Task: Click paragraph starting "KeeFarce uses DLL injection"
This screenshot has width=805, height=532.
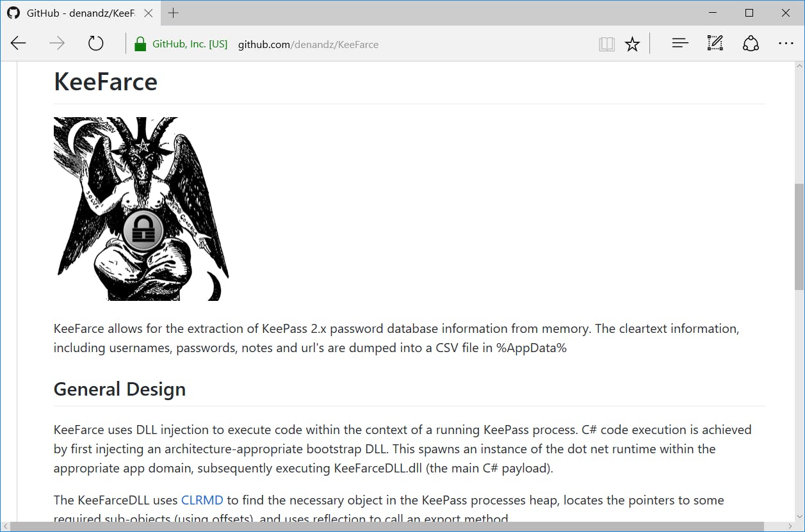Action: click(x=403, y=449)
